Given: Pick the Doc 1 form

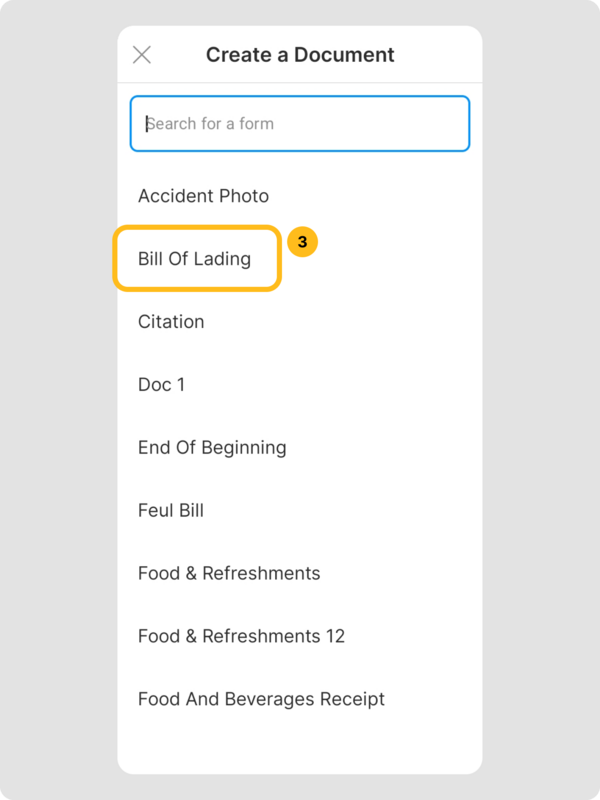Looking at the screenshot, I should click(x=161, y=385).
